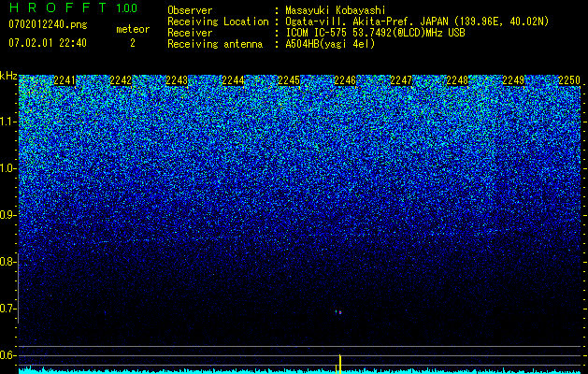Click the 0.6 frequency axis label
The width and height of the screenshot is (588, 374).
7,355
